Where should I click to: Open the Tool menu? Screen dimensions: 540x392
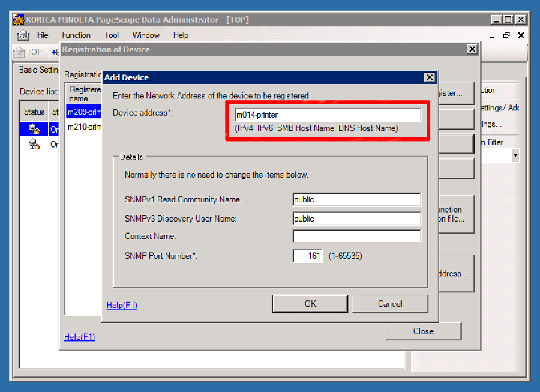tap(112, 35)
